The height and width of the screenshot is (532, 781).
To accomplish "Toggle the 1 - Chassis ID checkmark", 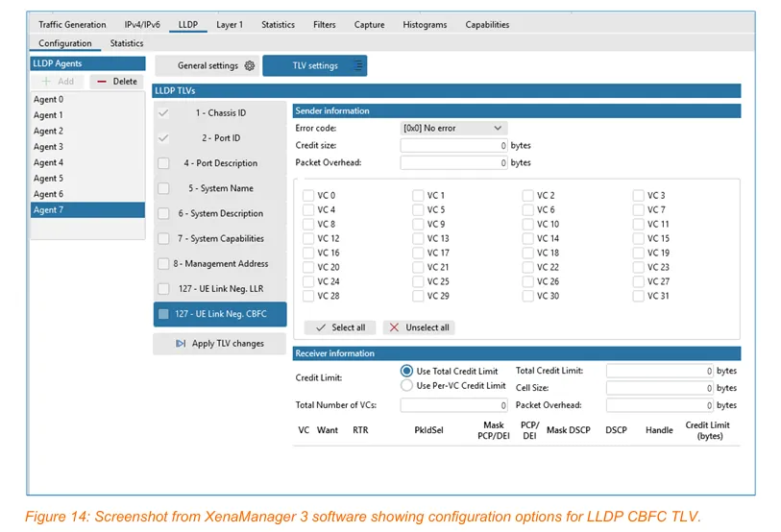I will pos(163,113).
